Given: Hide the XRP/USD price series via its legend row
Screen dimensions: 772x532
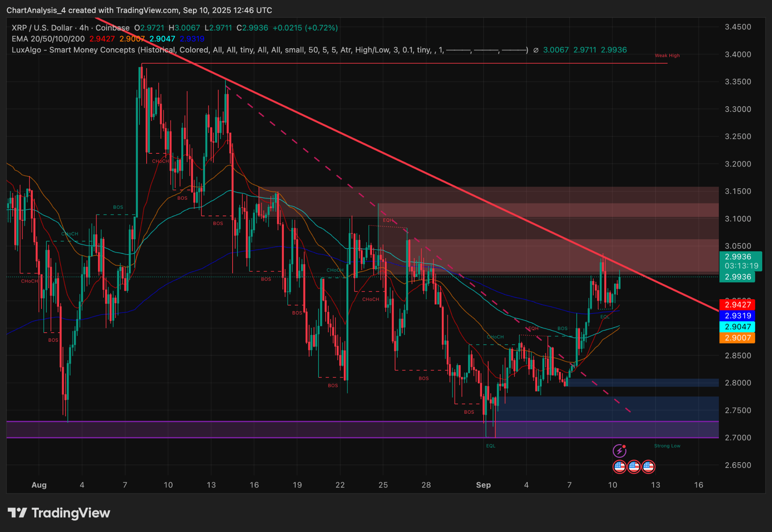Looking at the screenshot, I should point(41,28).
